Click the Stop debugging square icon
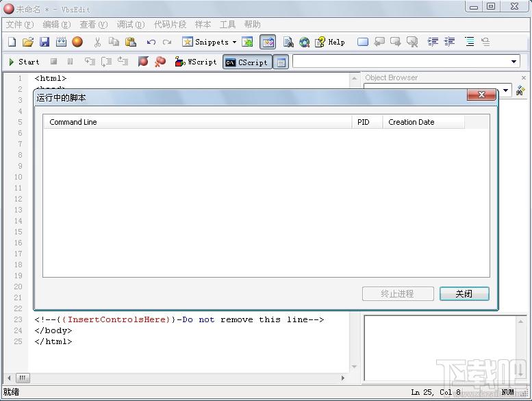Image resolution: width=532 pixels, height=401 pixels. (53, 62)
